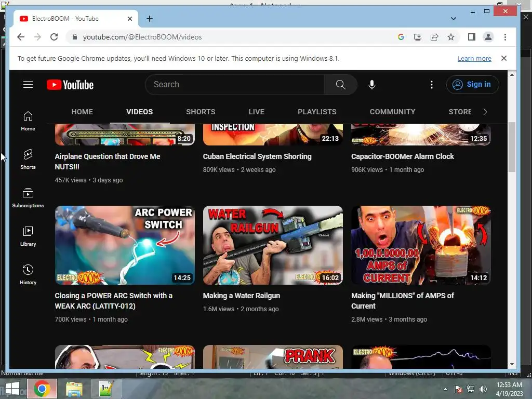Show hidden system tray icons arrow
Image resolution: width=532 pixels, height=399 pixels.
[445, 389]
